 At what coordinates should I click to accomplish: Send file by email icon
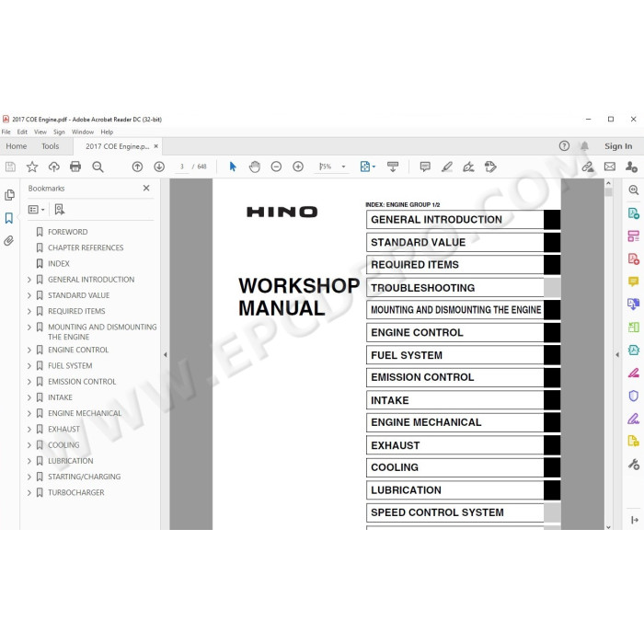pos(610,167)
